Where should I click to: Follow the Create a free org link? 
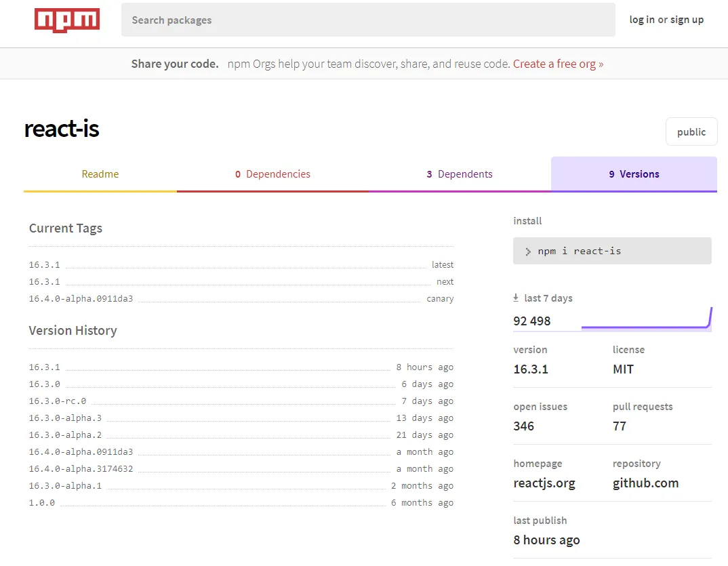(x=558, y=64)
